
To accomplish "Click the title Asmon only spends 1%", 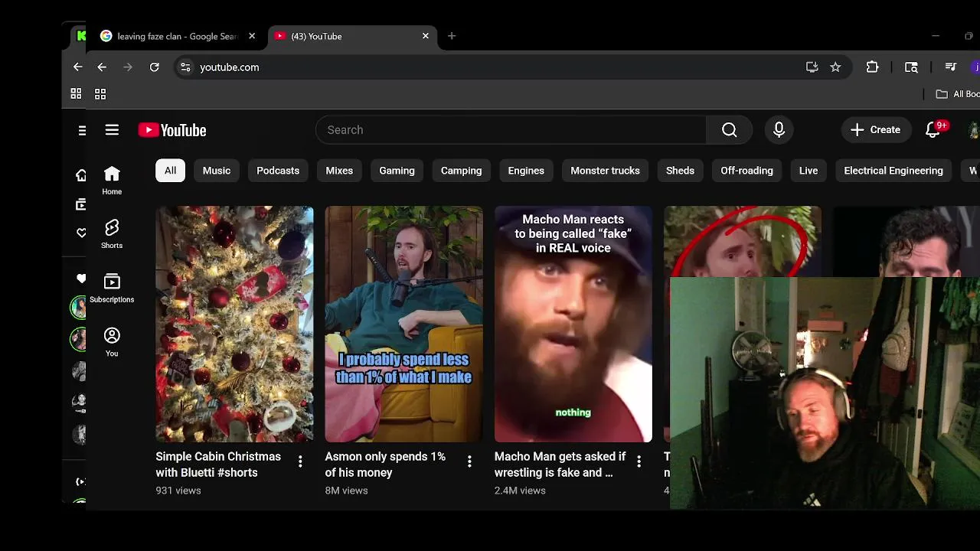I will [385, 465].
